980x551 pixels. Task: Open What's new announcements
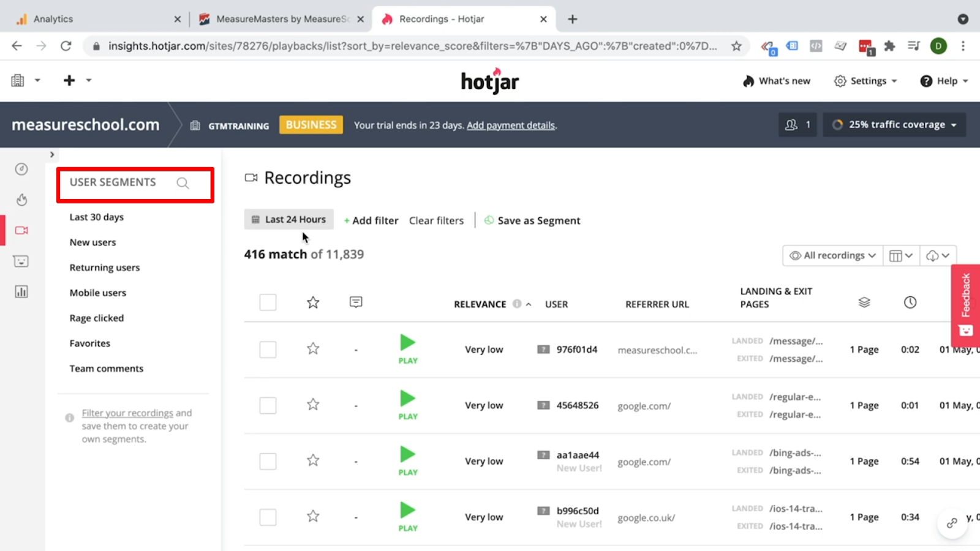tap(777, 81)
